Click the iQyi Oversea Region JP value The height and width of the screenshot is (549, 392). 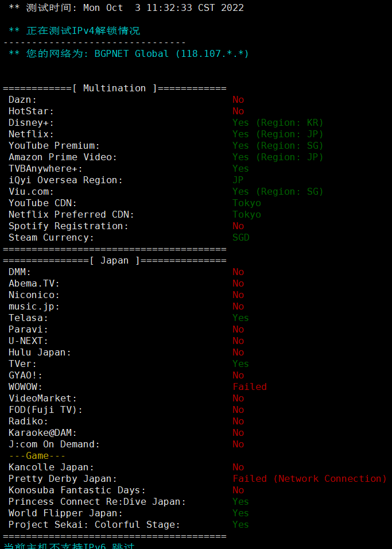coord(238,180)
